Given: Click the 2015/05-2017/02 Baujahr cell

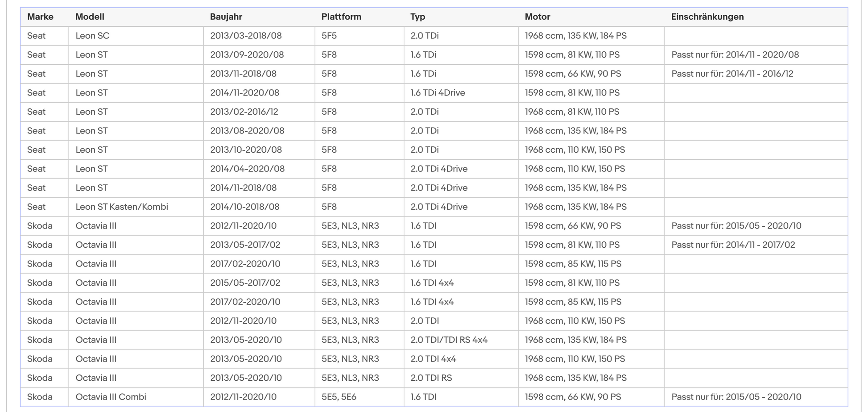Looking at the screenshot, I should [259, 283].
